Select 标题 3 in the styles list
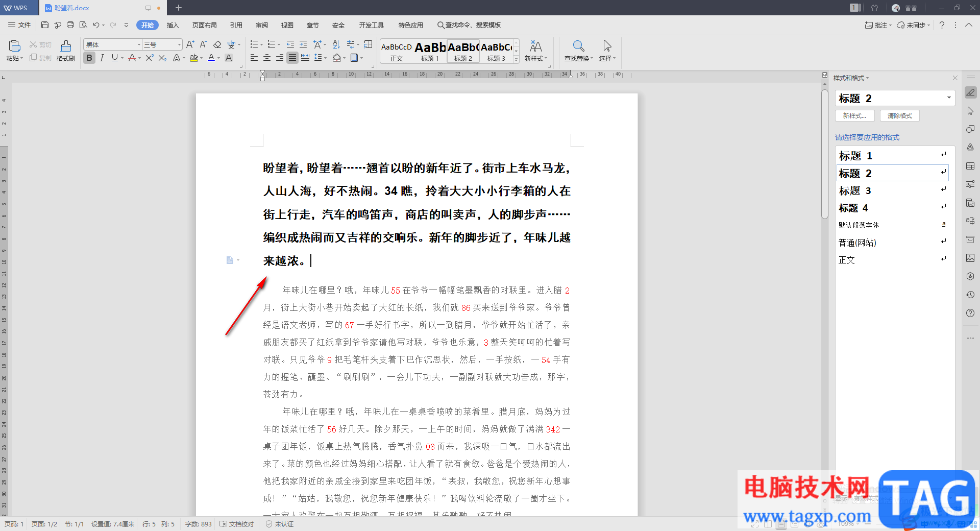Image resolution: width=980 pixels, height=531 pixels. pyautogui.click(x=892, y=190)
